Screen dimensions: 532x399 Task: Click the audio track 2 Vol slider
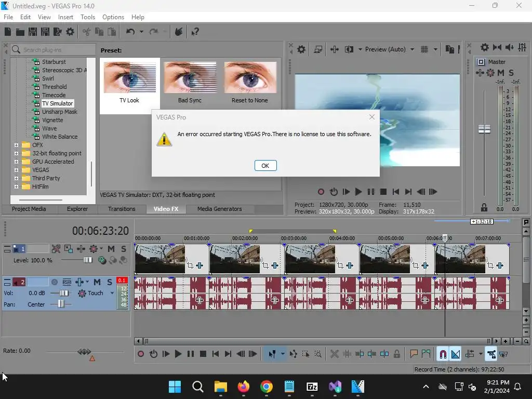[x=64, y=293]
